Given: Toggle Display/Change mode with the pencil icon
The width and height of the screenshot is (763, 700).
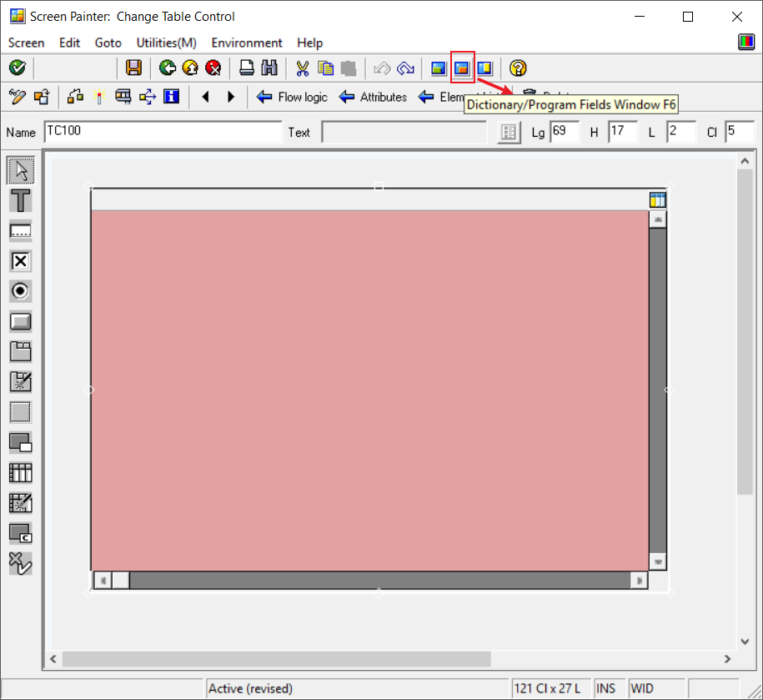Looking at the screenshot, I should 18,97.
